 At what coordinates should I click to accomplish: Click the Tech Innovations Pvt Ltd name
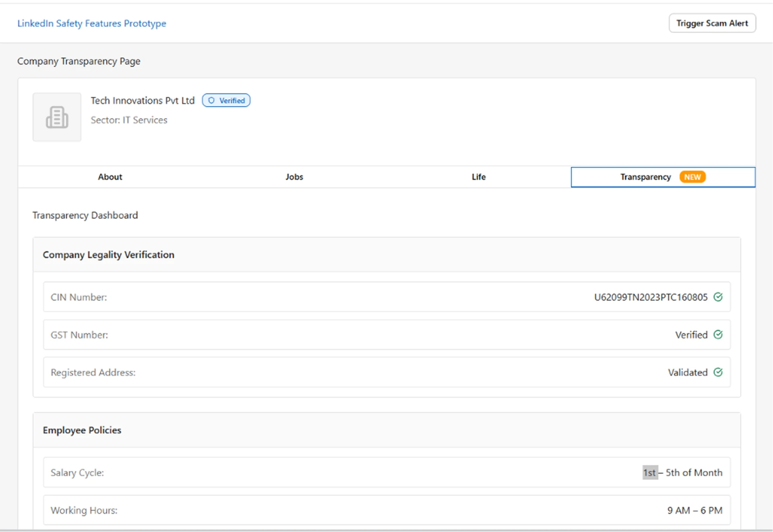coord(143,101)
